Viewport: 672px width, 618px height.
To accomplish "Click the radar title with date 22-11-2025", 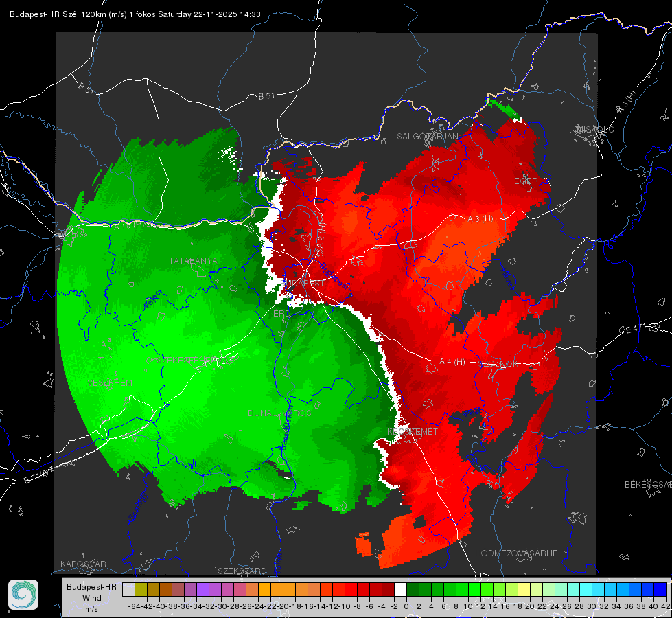I will pos(135,14).
